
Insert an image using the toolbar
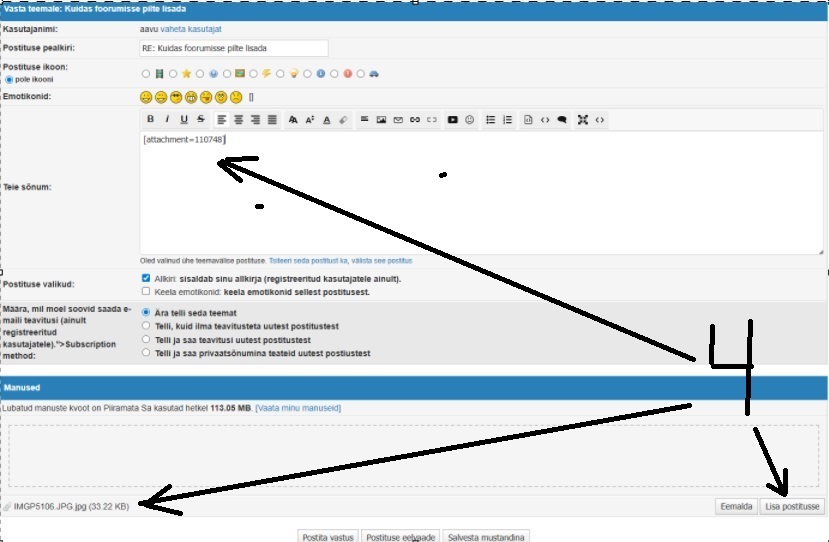(381, 119)
